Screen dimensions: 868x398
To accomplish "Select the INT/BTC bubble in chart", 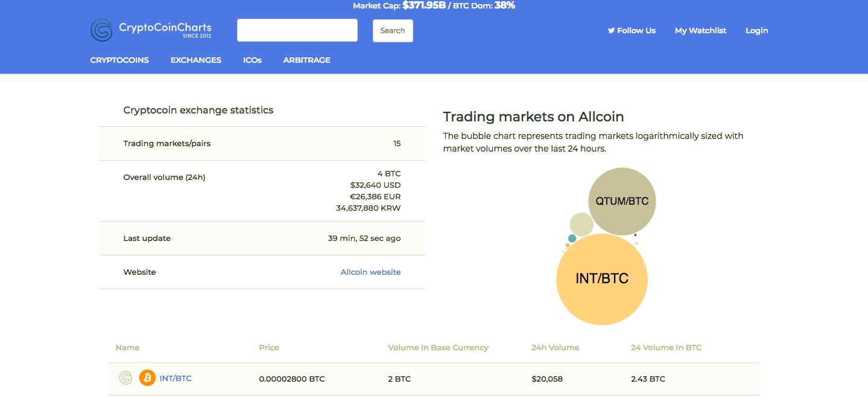I will click(x=602, y=279).
